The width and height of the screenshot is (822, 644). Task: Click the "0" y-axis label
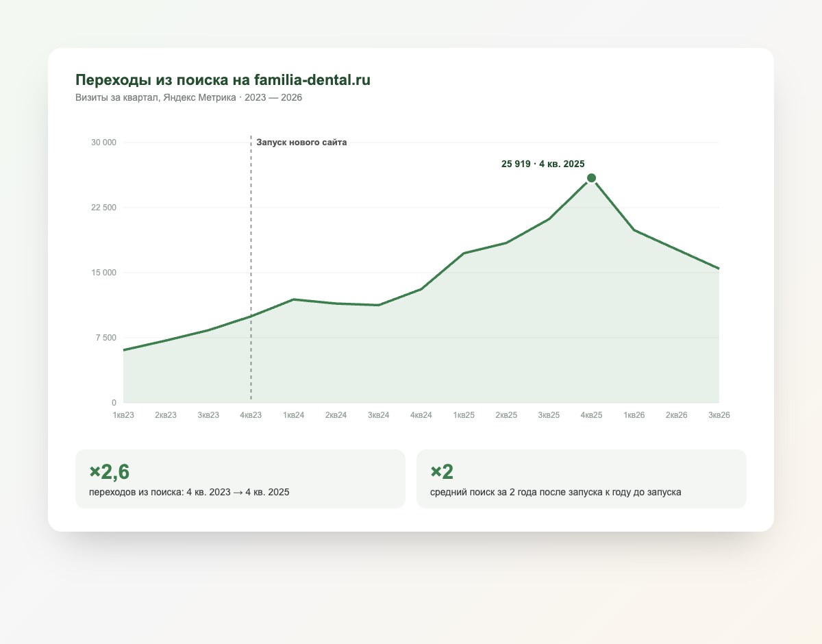click(x=114, y=403)
